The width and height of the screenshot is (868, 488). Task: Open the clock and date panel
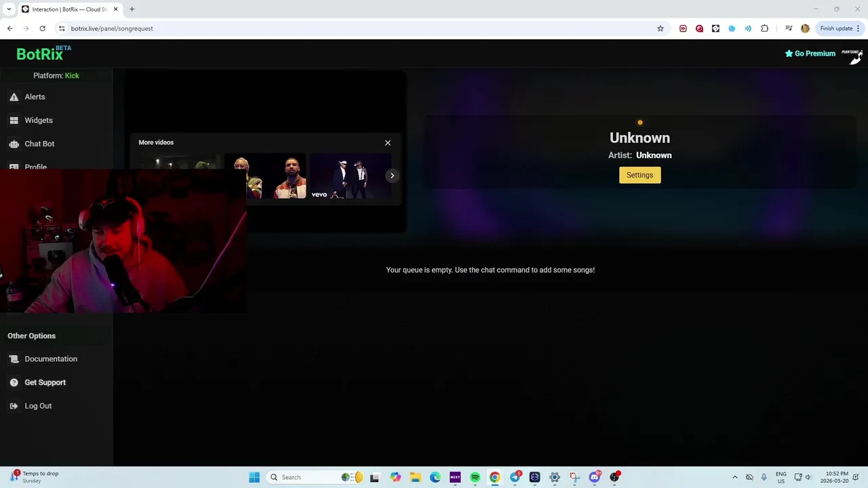(834, 477)
